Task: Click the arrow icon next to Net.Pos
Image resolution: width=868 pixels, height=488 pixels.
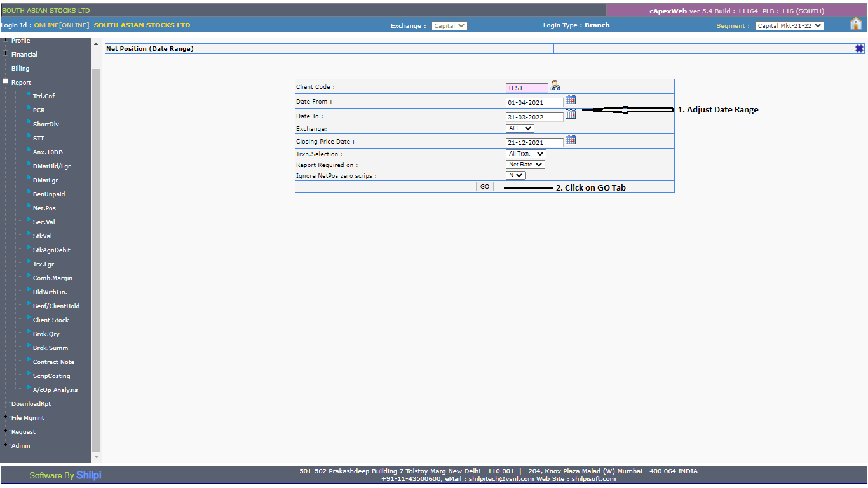Action: pyautogui.click(x=29, y=207)
